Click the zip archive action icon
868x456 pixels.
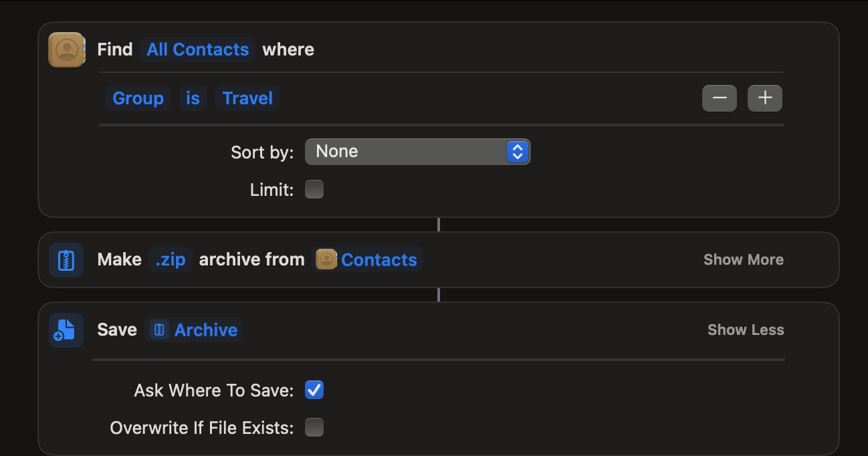tap(66, 260)
